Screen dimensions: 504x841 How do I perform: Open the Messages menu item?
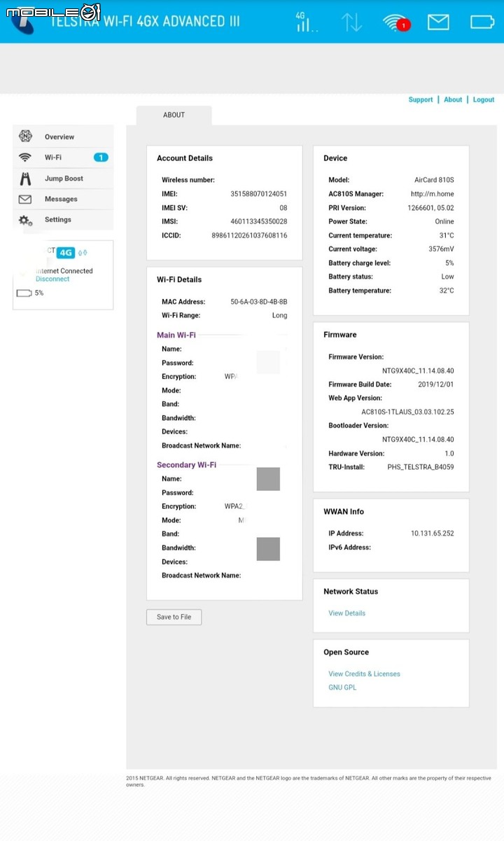[x=63, y=200]
